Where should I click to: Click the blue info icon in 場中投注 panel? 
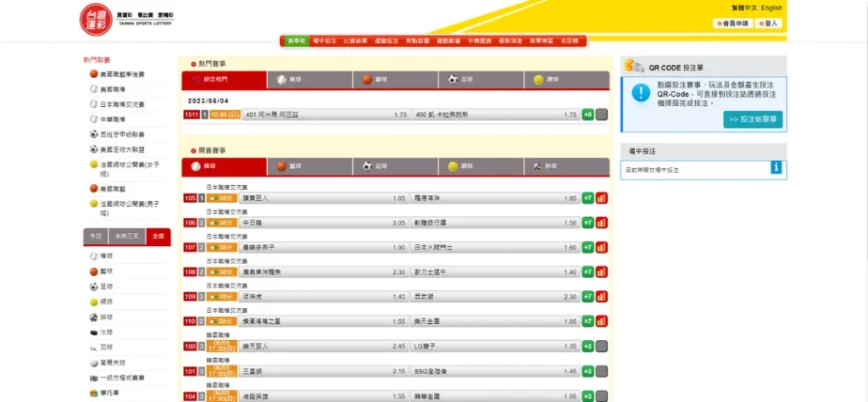point(775,168)
